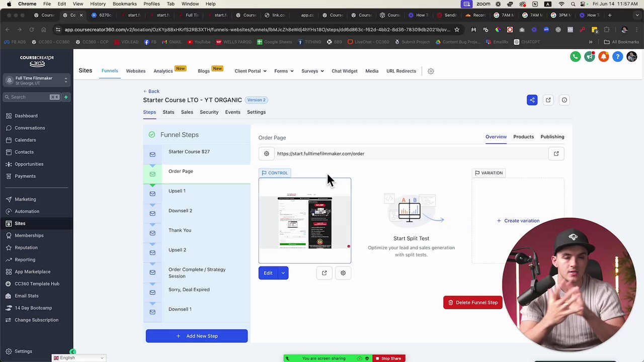This screenshot has height=362, width=644.
Task: Open the funnel Events tab
Action: 233,112
